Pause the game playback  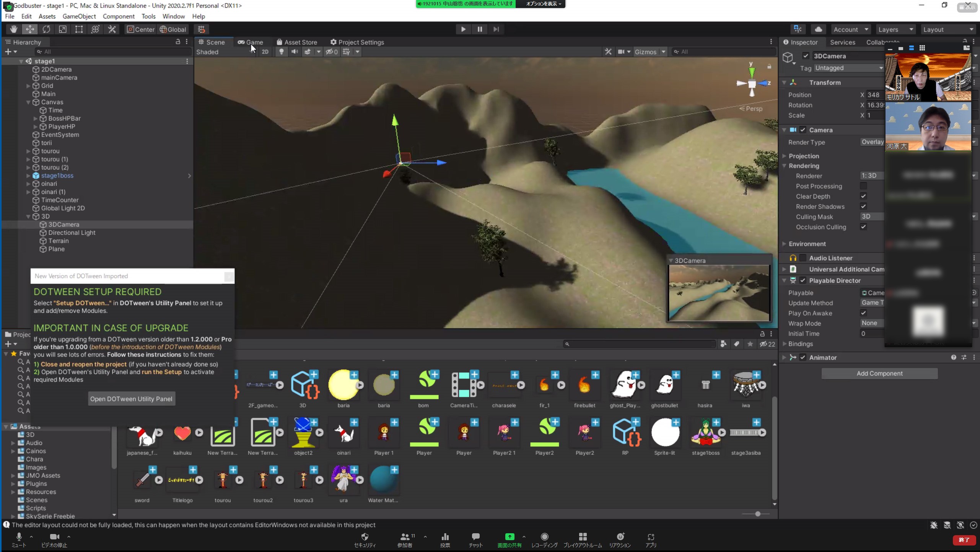[x=480, y=29]
